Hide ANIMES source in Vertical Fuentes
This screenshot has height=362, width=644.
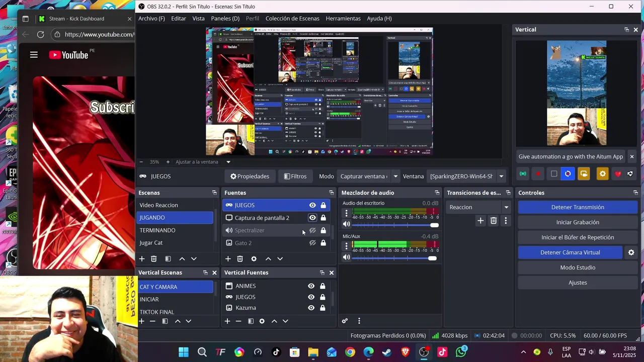pos(311,286)
